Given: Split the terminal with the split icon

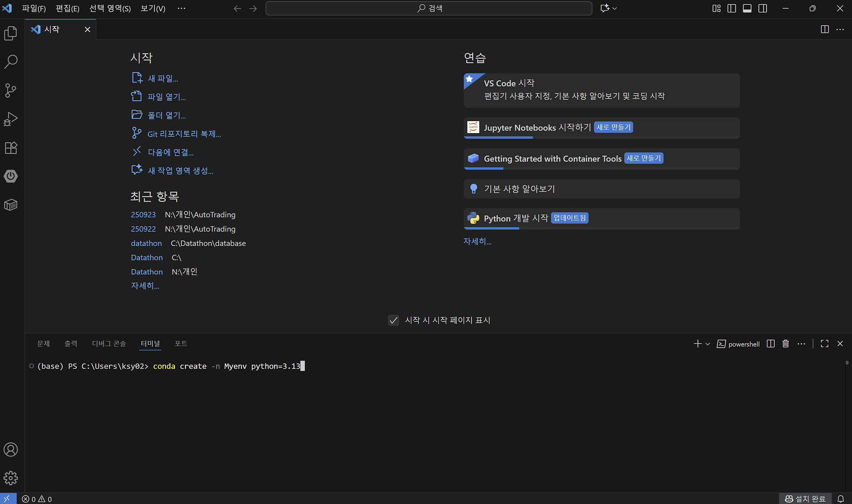Looking at the screenshot, I should (771, 344).
